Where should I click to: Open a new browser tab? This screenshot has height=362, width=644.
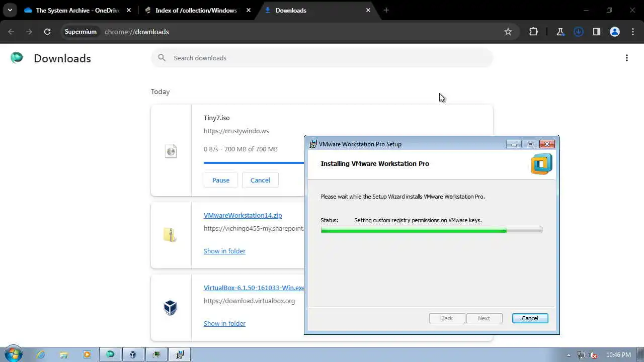386,10
